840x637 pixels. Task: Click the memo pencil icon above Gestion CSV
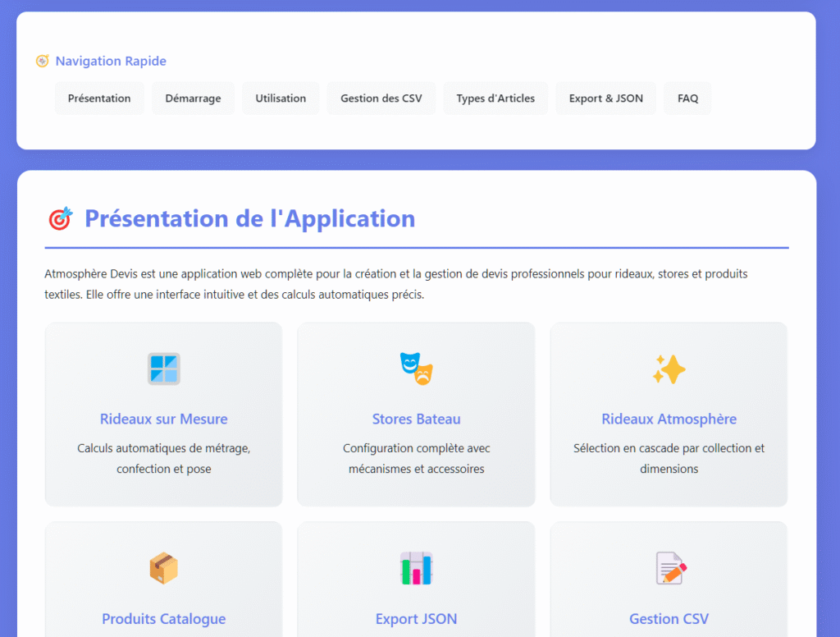(x=670, y=568)
